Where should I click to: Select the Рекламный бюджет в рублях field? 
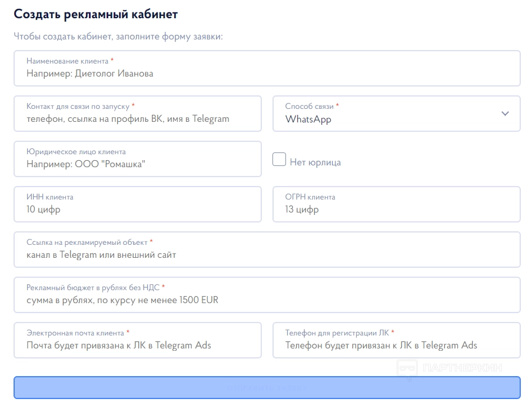pos(267,300)
